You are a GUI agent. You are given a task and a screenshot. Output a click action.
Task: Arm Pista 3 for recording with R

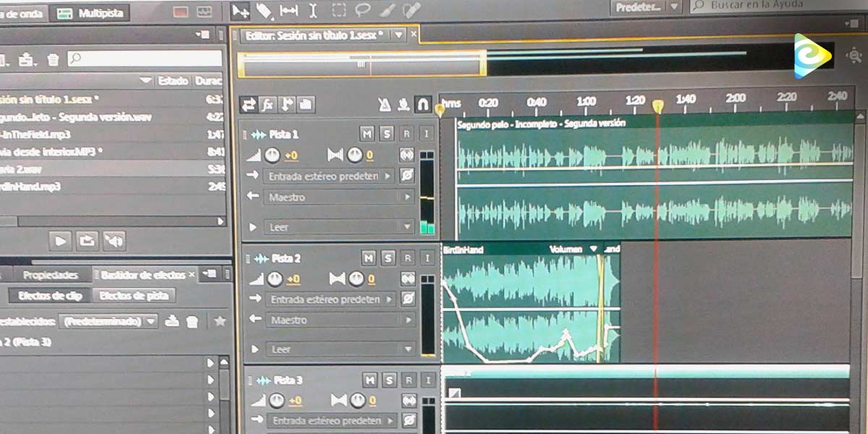point(409,380)
